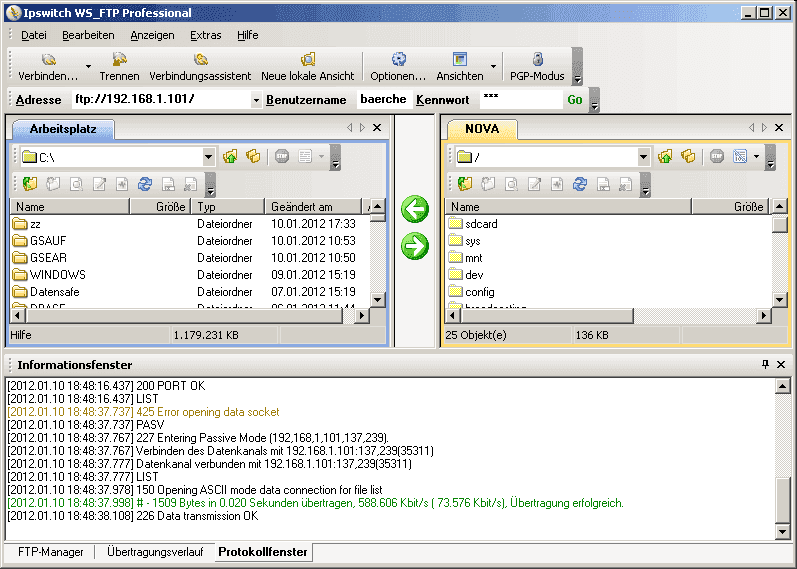The height and width of the screenshot is (569, 797).
Task: Go up one folder in local pane
Action: (x=230, y=157)
